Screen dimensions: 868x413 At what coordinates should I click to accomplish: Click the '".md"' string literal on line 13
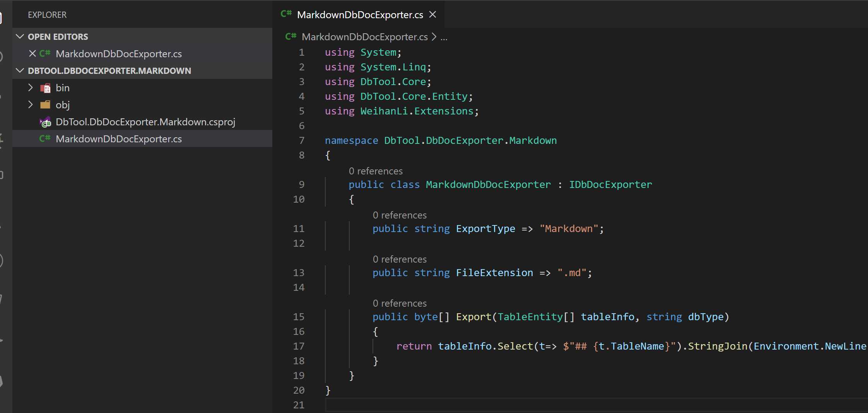572,273
